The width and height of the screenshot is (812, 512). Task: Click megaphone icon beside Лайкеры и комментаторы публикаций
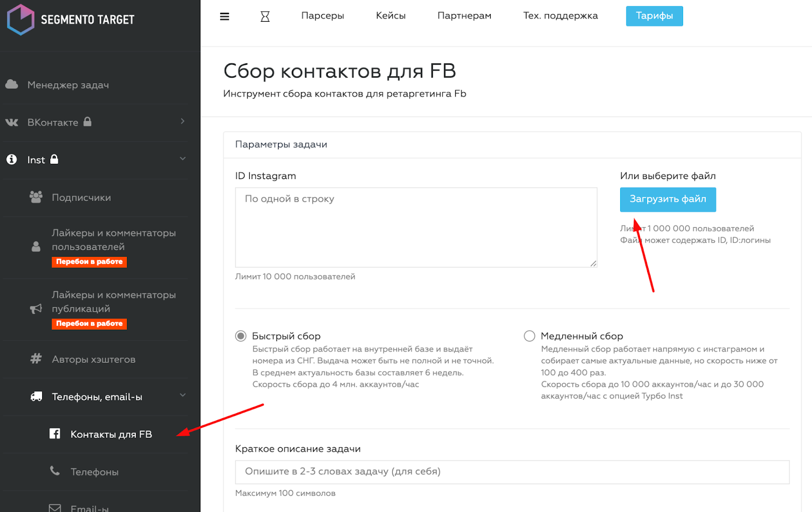[36, 309]
